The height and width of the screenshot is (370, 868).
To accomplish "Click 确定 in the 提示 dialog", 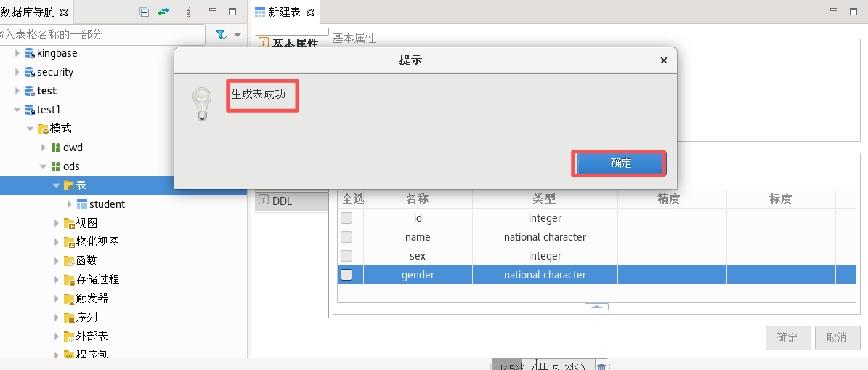I will tap(620, 164).
